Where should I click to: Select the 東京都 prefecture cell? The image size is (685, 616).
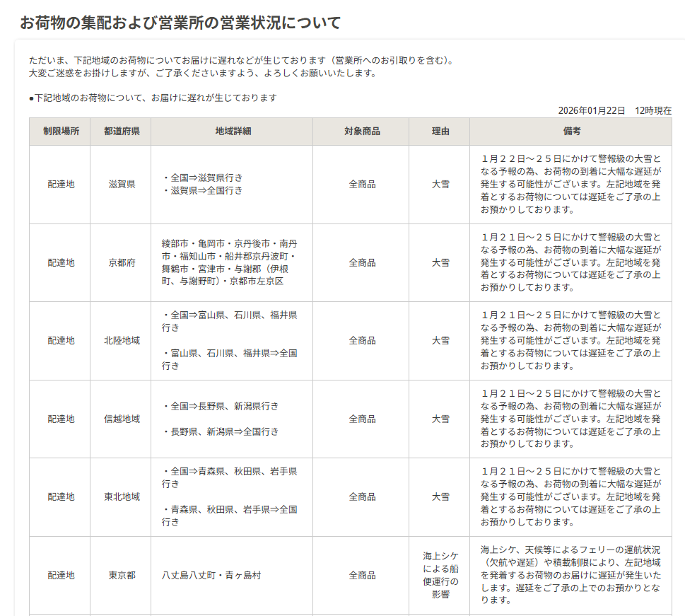(121, 576)
